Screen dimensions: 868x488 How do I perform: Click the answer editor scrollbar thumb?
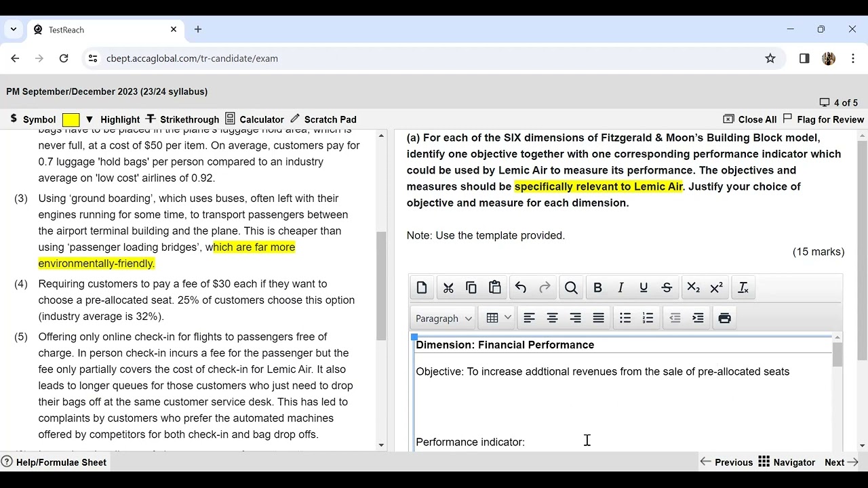coord(837,354)
